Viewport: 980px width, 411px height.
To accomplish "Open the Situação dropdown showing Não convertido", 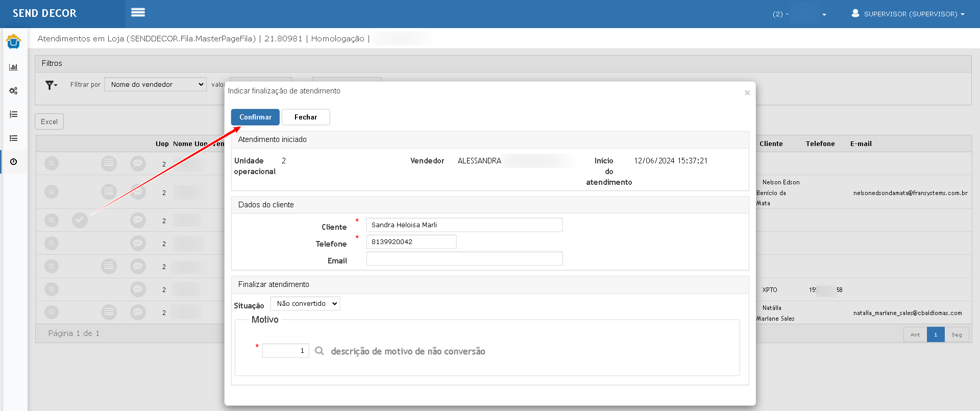I will point(305,304).
